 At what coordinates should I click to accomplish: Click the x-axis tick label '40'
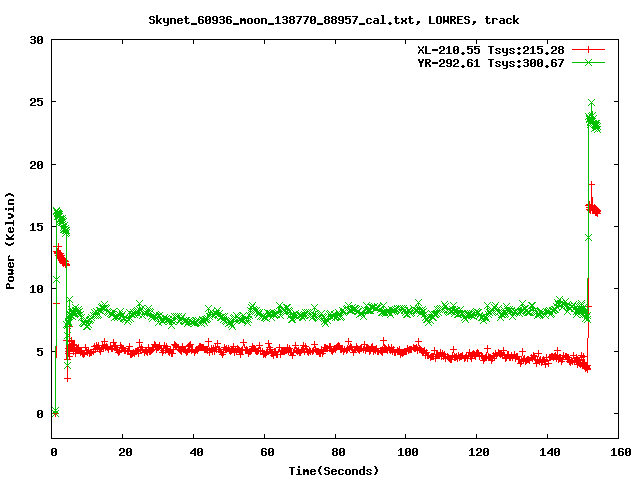click(x=196, y=452)
